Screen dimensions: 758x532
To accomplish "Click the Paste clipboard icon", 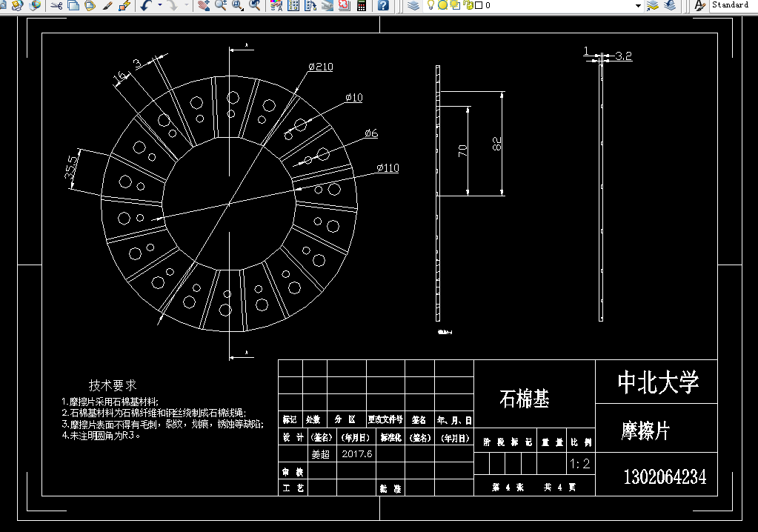I will [90, 5].
